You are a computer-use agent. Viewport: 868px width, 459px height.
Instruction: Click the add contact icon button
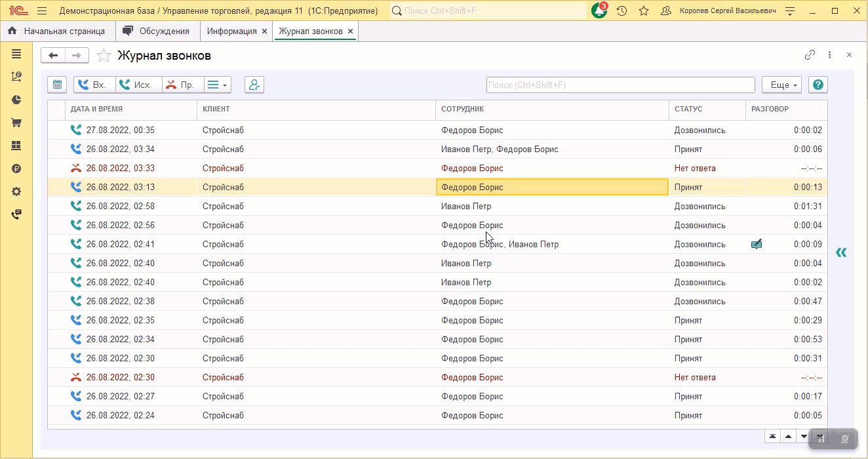(254, 85)
